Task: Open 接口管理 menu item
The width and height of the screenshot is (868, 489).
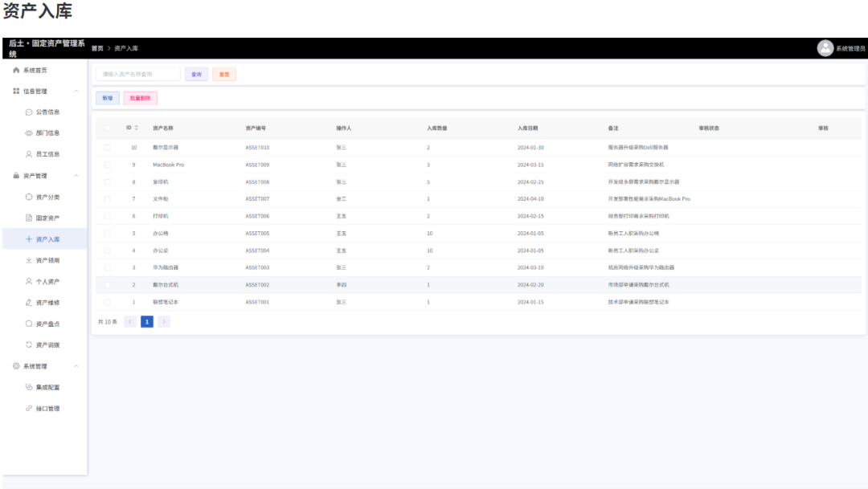Action: point(44,408)
